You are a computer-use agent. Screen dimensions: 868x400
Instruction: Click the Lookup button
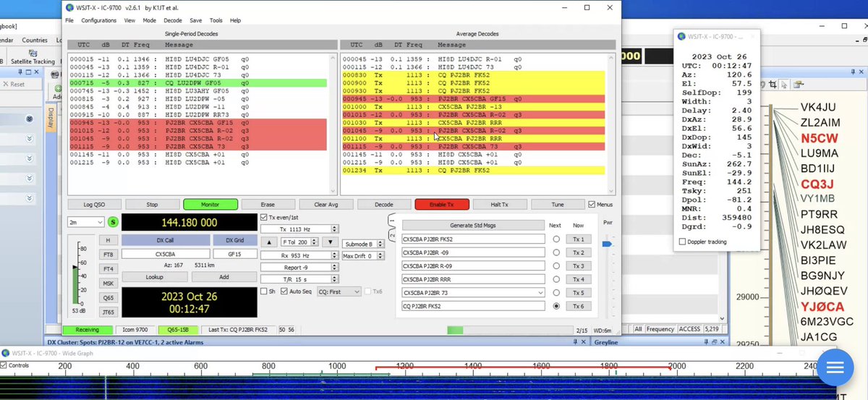[153, 277]
